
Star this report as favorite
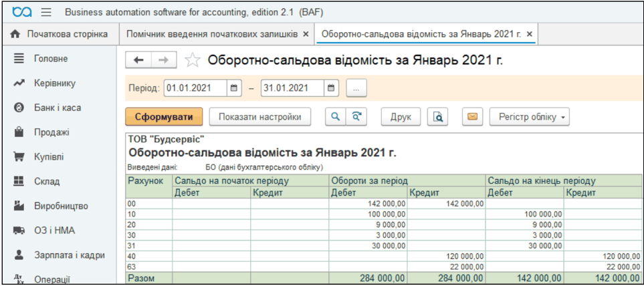(193, 60)
